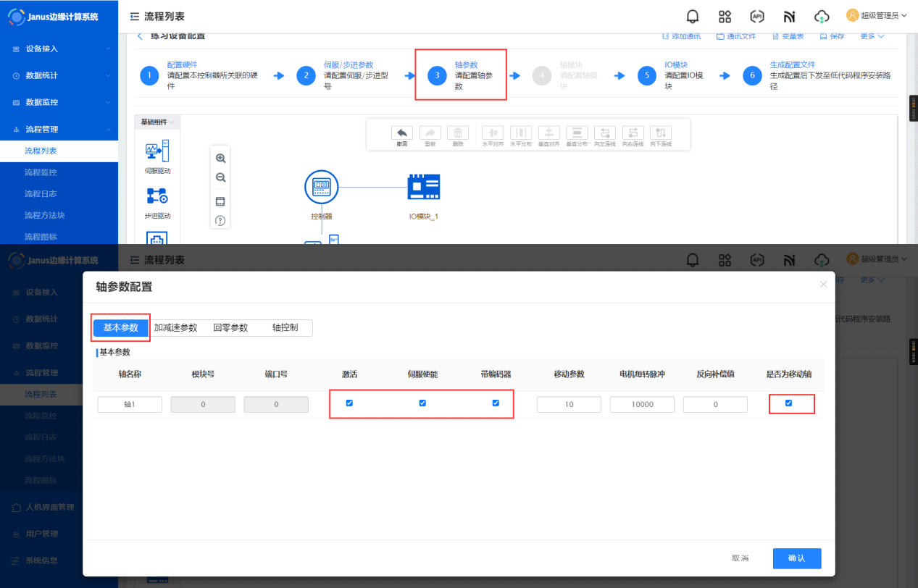Open the canvas help question mark icon

pos(221,220)
